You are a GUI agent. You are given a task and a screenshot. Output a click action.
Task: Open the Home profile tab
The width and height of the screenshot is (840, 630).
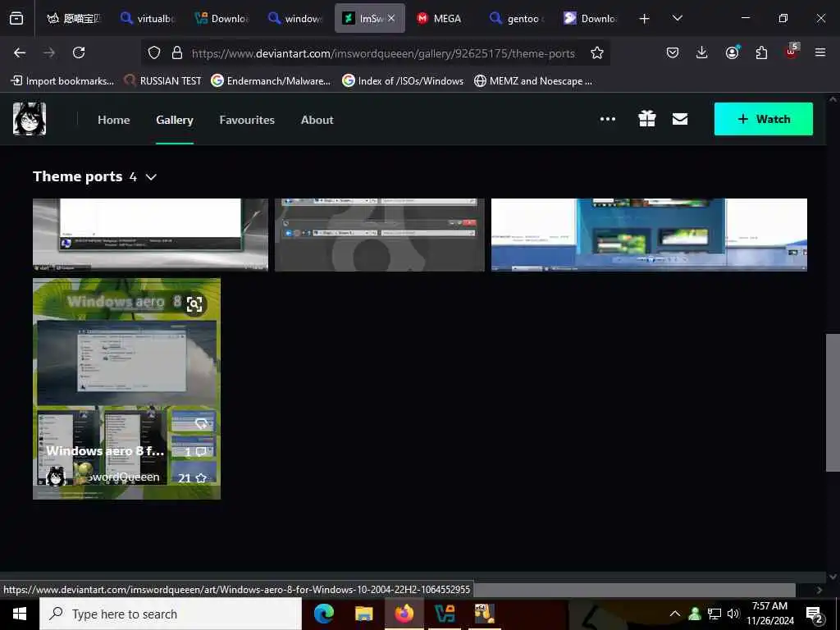point(113,120)
